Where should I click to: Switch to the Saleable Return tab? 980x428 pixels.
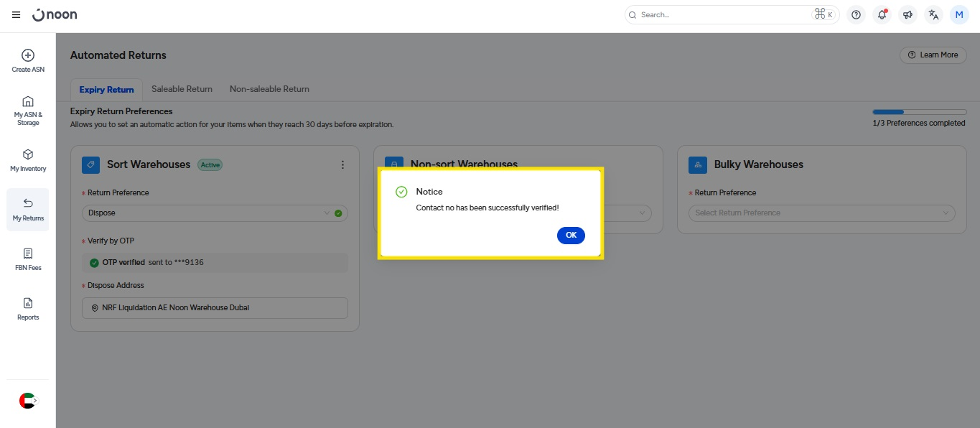coord(182,89)
